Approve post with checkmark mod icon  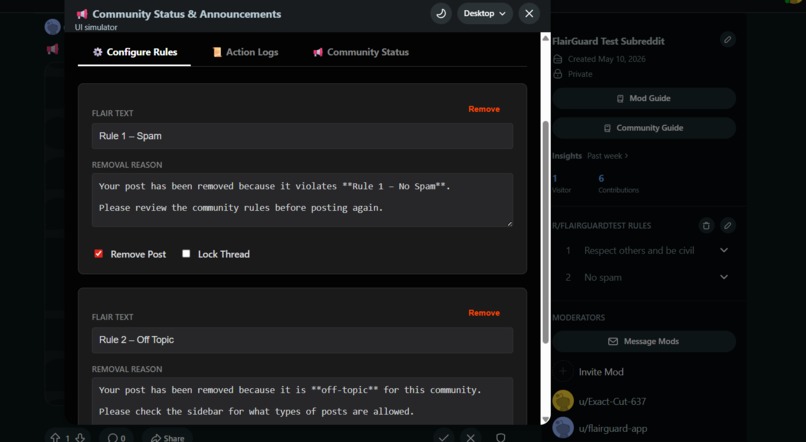444,437
